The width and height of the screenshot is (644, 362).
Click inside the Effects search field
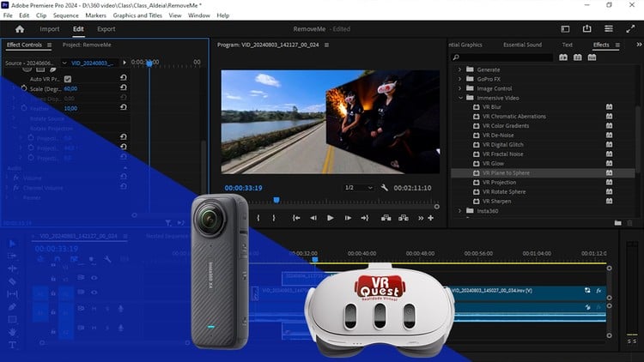click(501, 57)
